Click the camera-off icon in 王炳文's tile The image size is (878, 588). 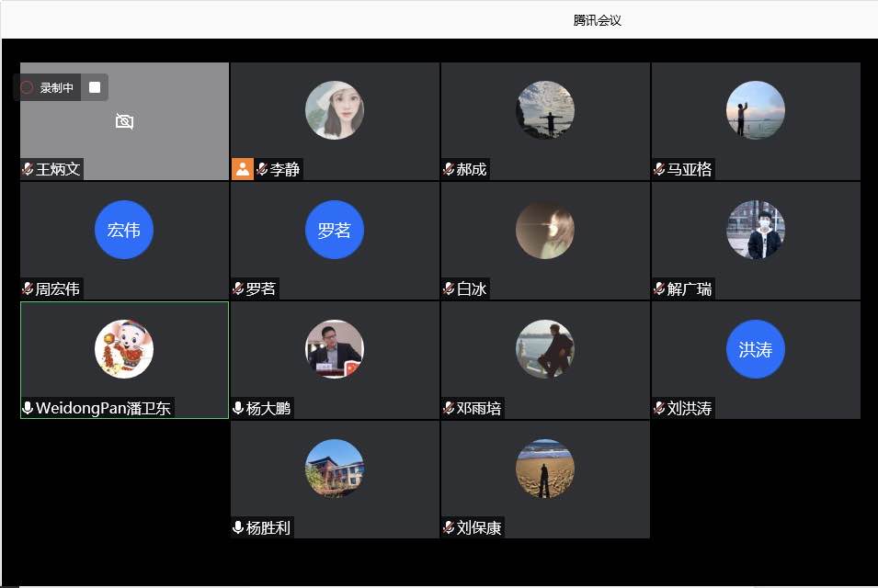click(x=124, y=121)
